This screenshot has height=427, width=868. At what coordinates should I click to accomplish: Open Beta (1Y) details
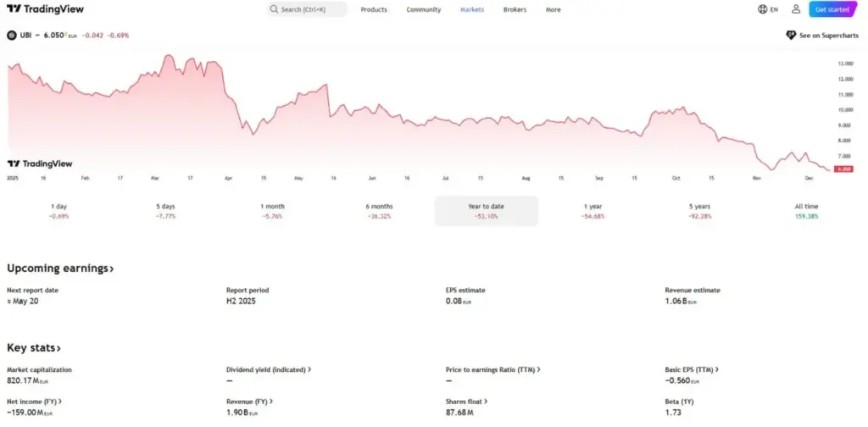pos(678,402)
